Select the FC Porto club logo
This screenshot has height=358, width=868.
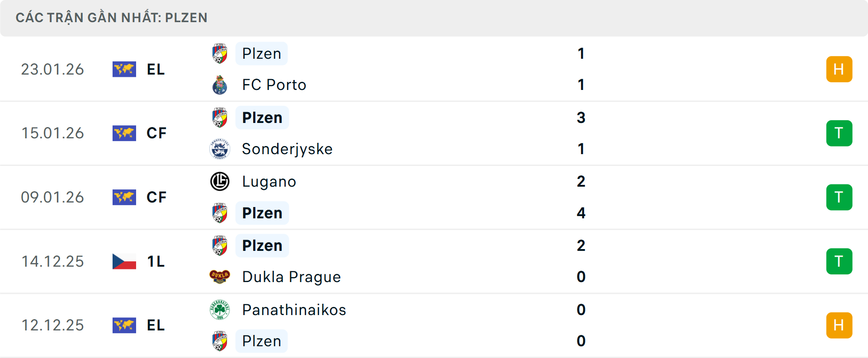click(220, 85)
